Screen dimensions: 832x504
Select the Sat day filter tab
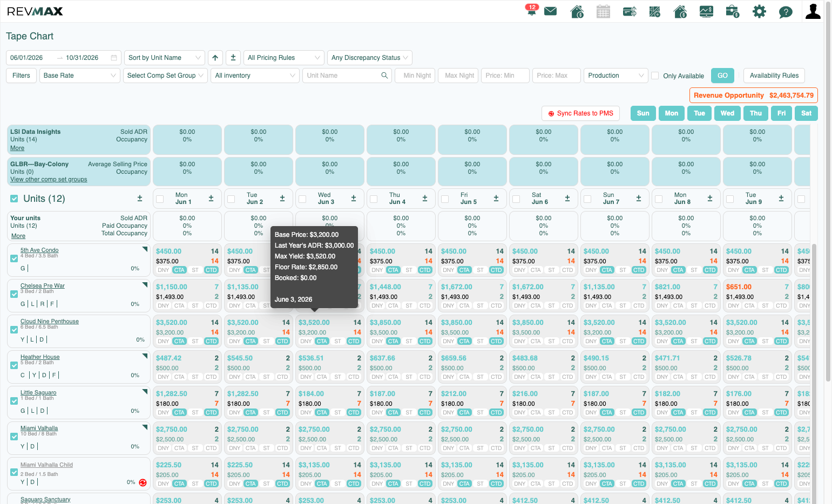tap(806, 113)
